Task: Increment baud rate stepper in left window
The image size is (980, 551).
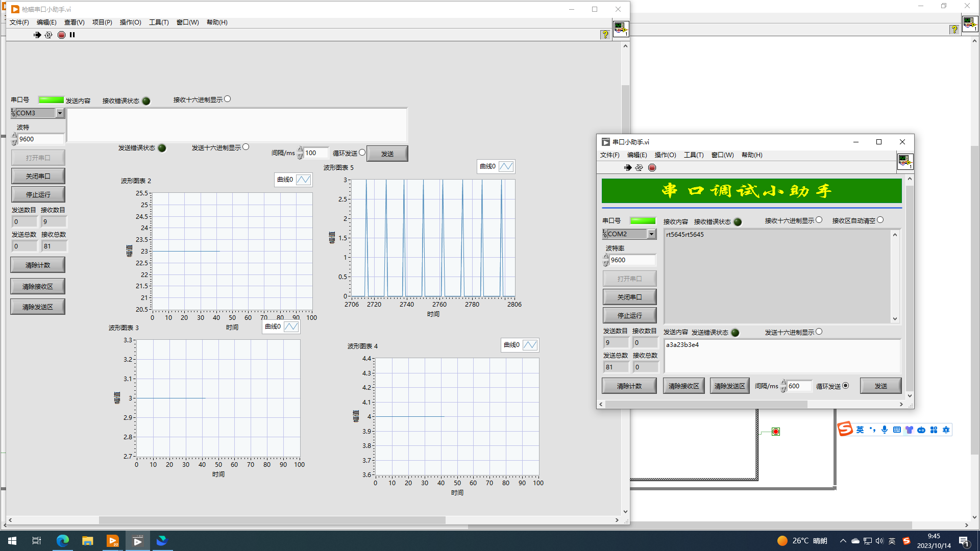Action: coord(14,136)
